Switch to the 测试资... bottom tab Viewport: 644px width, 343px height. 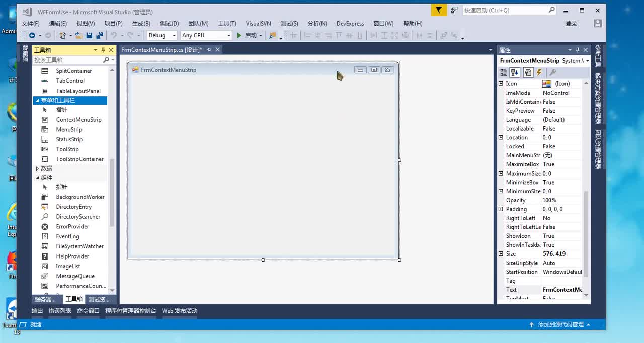99,299
